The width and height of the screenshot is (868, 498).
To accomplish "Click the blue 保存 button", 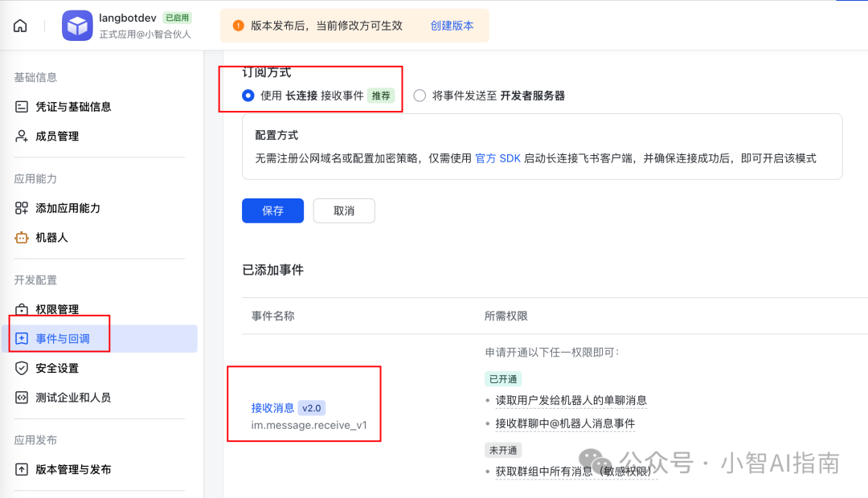I will point(272,210).
